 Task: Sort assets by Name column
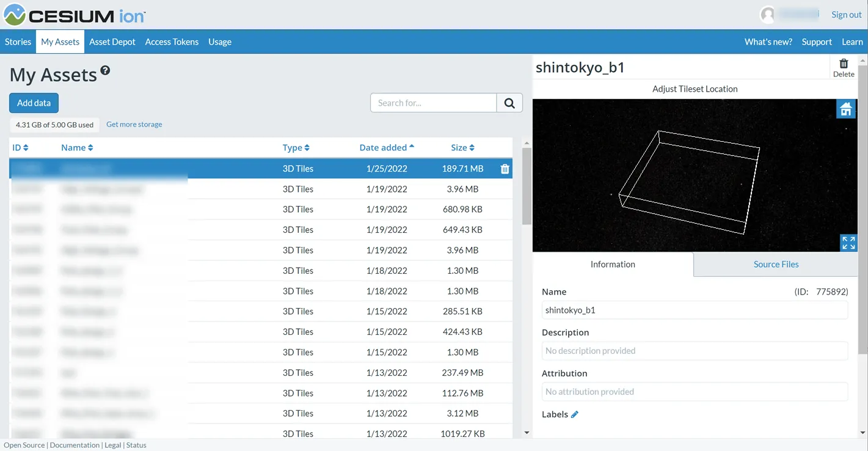(x=77, y=147)
